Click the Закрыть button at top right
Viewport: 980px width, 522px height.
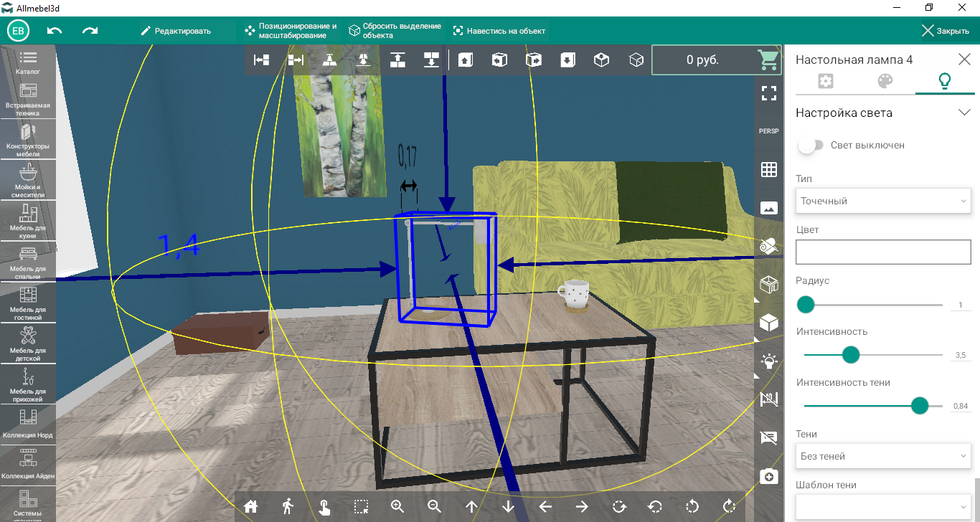click(x=946, y=31)
